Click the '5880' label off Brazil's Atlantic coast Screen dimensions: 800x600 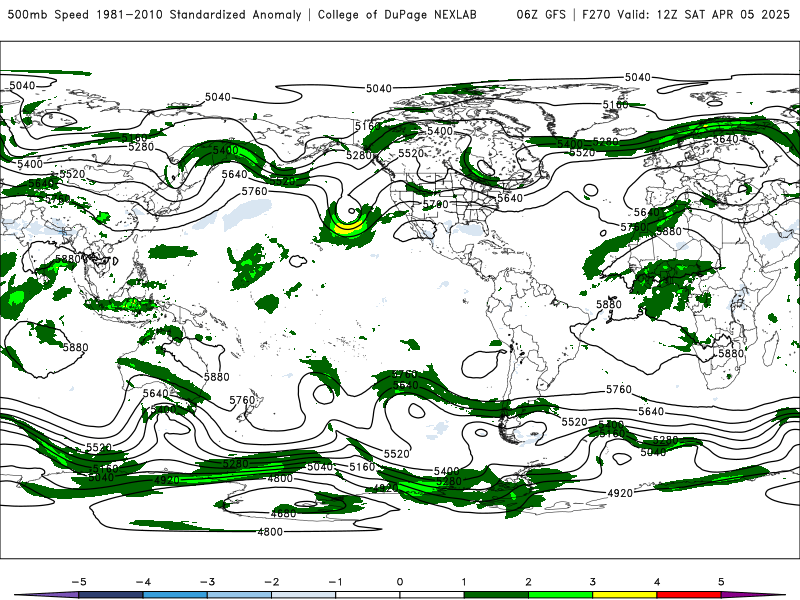click(609, 305)
